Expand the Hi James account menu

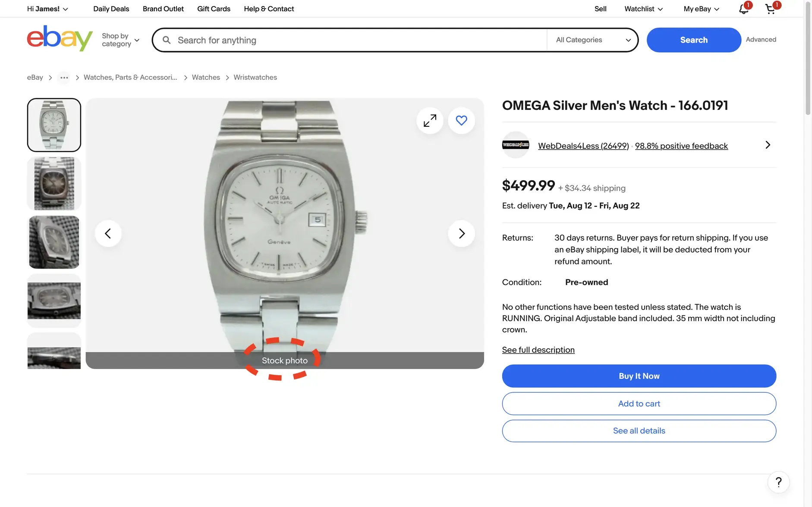[47, 8]
